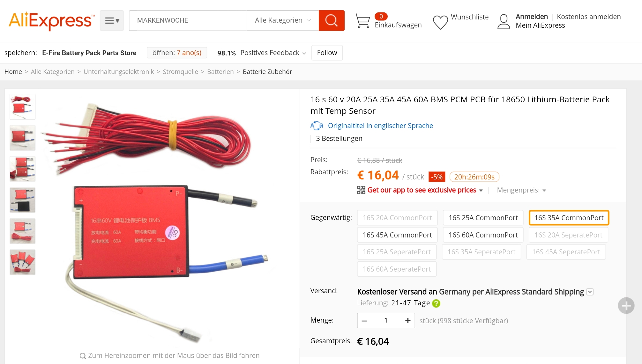Expand the Alle Kategorien search dropdown
The image size is (642, 364).
click(283, 20)
